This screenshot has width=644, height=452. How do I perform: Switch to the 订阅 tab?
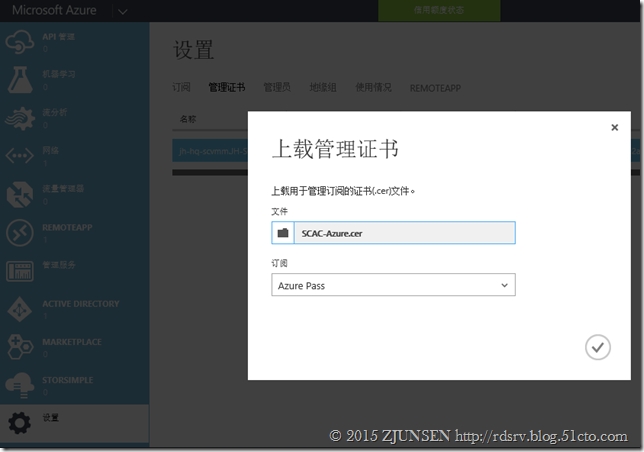181,87
